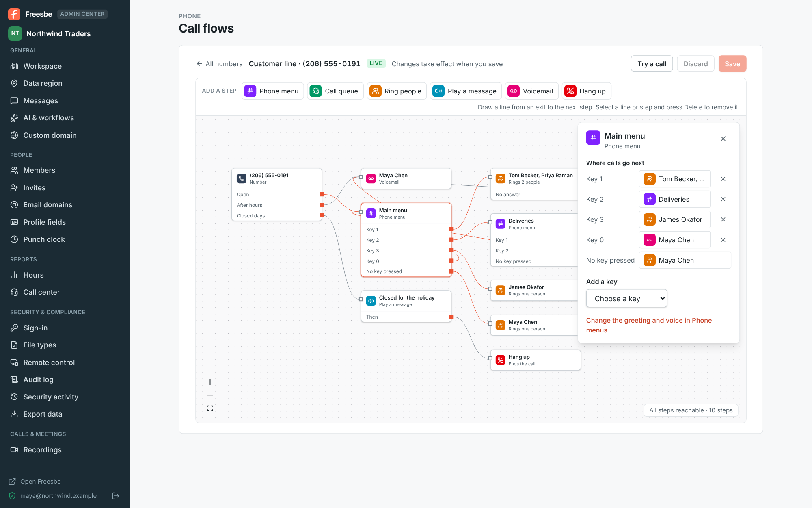The width and height of the screenshot is (812, 508).
Task: Remove the Key 0 Maya Chen mapping
Action: [x=723, y=240]
